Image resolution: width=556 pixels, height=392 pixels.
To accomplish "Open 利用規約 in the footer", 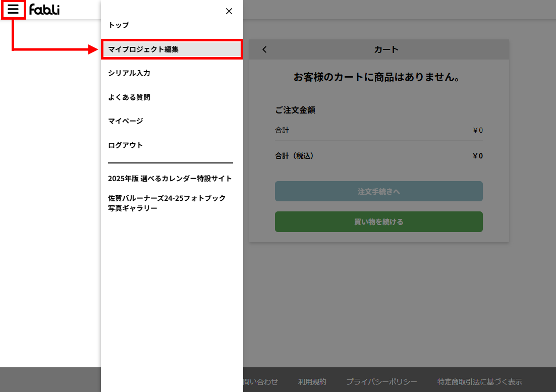I will point(312,382).
